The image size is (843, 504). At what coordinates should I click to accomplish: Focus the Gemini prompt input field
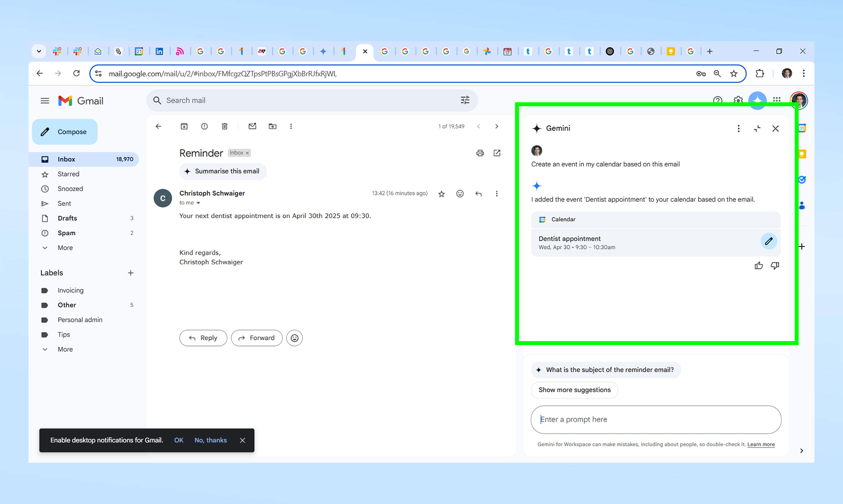(x=656, y=420)
